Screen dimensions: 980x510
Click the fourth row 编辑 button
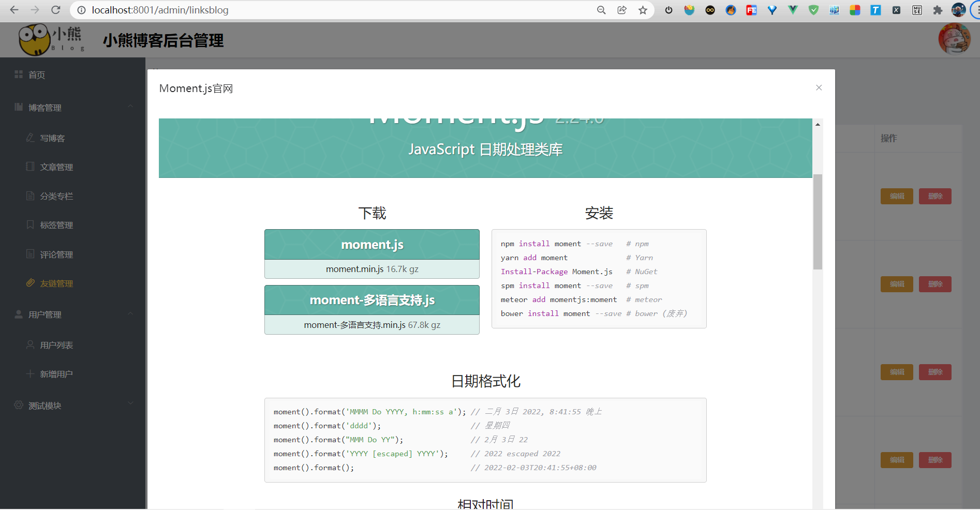tap(897, 460)
